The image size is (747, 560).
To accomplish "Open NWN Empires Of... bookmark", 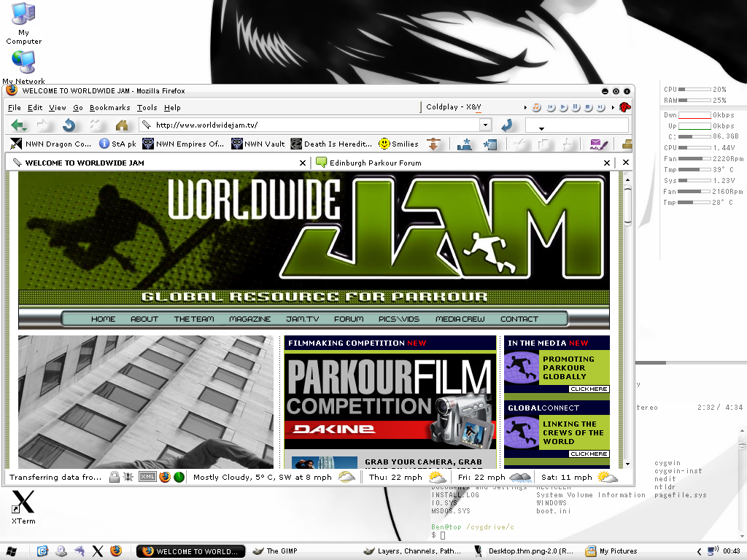I will [183, 144].
